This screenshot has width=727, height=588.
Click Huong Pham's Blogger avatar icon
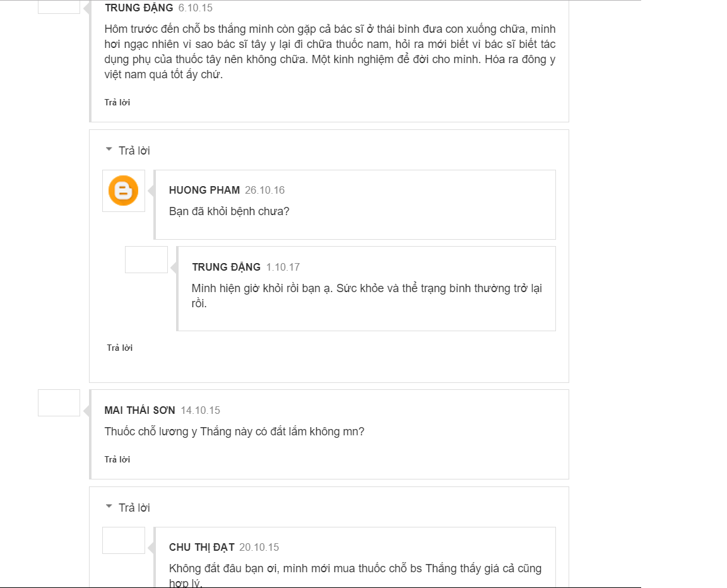point(124,191)
